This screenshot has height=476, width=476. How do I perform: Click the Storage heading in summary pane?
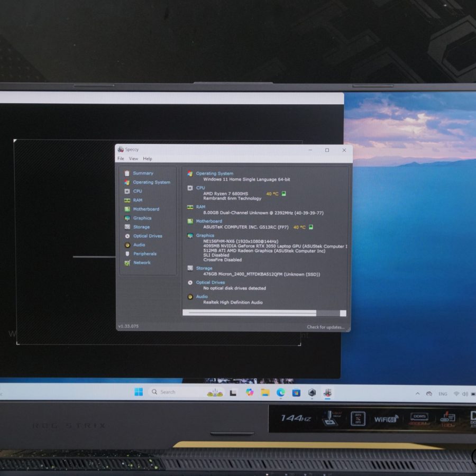click(204, 268)
